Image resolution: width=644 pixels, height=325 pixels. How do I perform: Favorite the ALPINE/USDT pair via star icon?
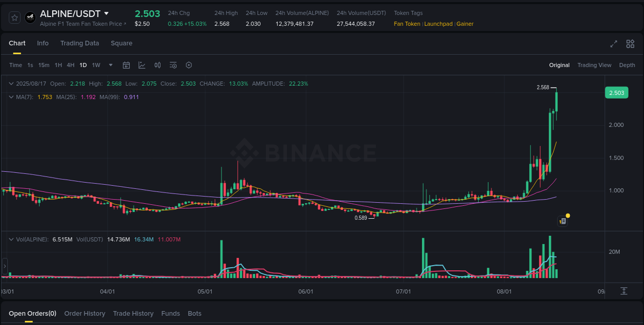(14, 17)
